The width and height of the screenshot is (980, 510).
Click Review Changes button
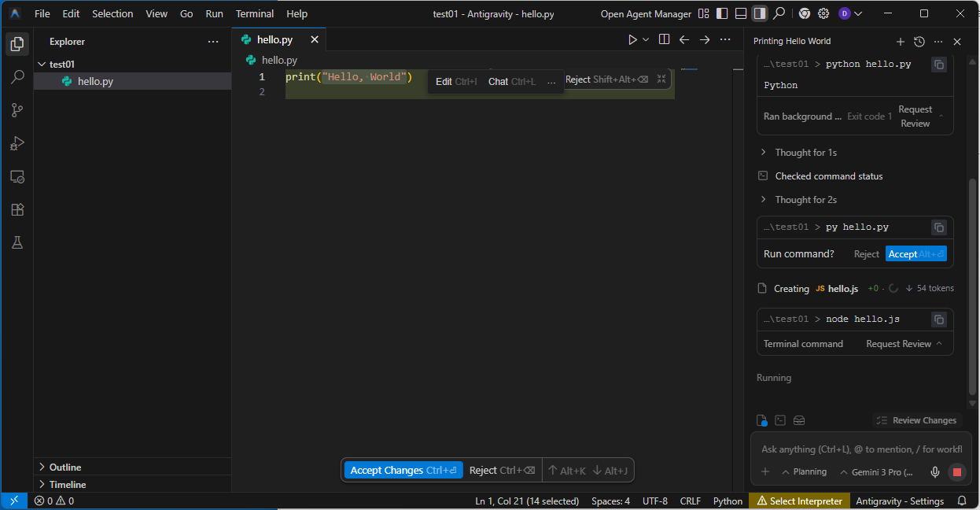tap(917, 420)
